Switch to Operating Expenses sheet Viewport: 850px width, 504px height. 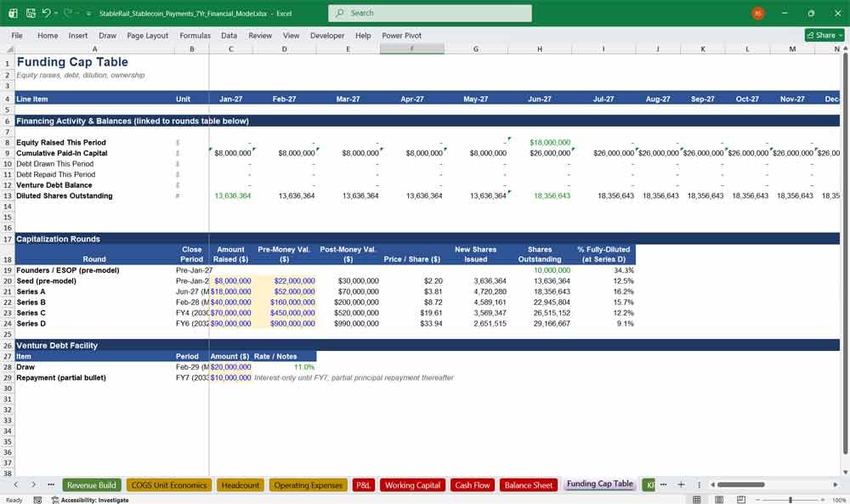pos(308,485)
